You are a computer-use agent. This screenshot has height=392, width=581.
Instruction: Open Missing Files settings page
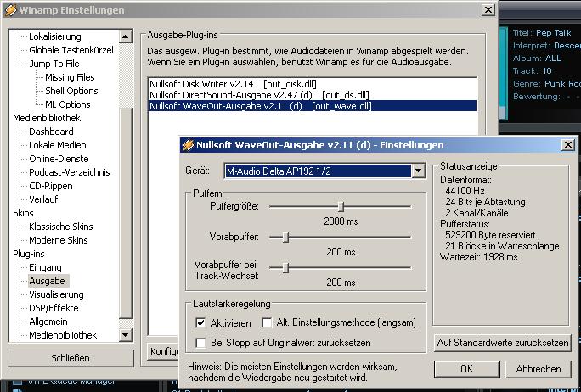point(70,77)
